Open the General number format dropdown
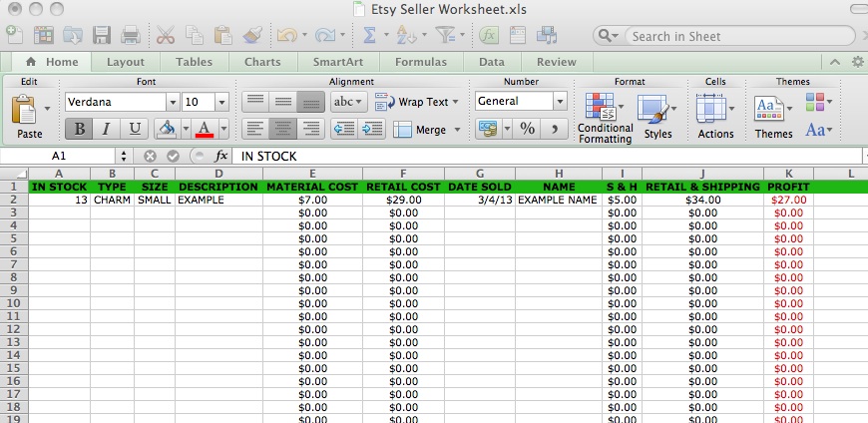Screen dimensions: 868x423 pyautogui.click(x=561, y=102)
